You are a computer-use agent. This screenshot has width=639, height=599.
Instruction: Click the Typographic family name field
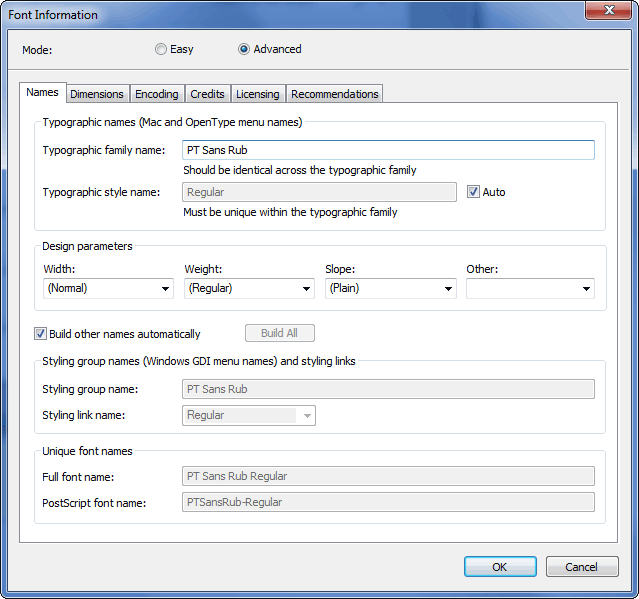click(x=388, y=150)
